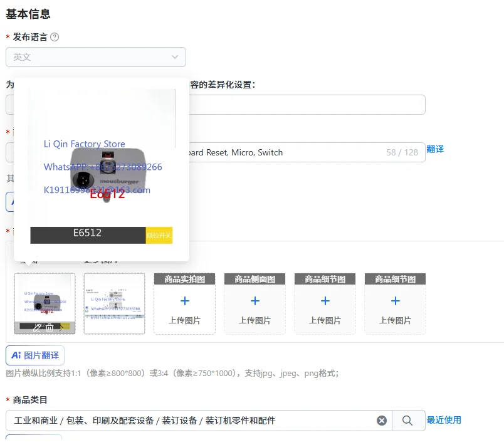Delete the first product image with the trash icon

click(50, 328)
